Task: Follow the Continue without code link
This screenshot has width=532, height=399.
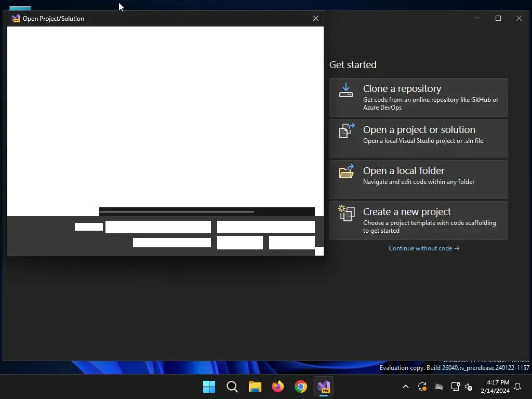Action: click(424, 248)
